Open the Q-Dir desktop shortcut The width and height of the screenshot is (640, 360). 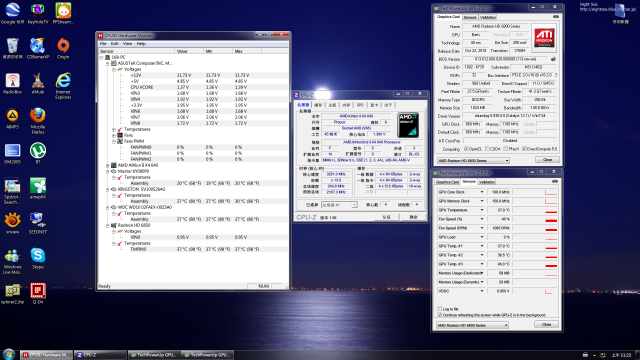38,294
